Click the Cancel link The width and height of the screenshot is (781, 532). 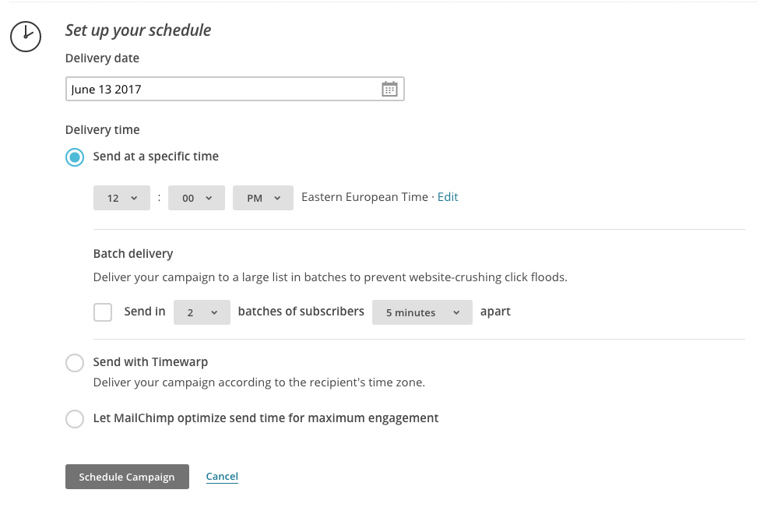(222, 477)
